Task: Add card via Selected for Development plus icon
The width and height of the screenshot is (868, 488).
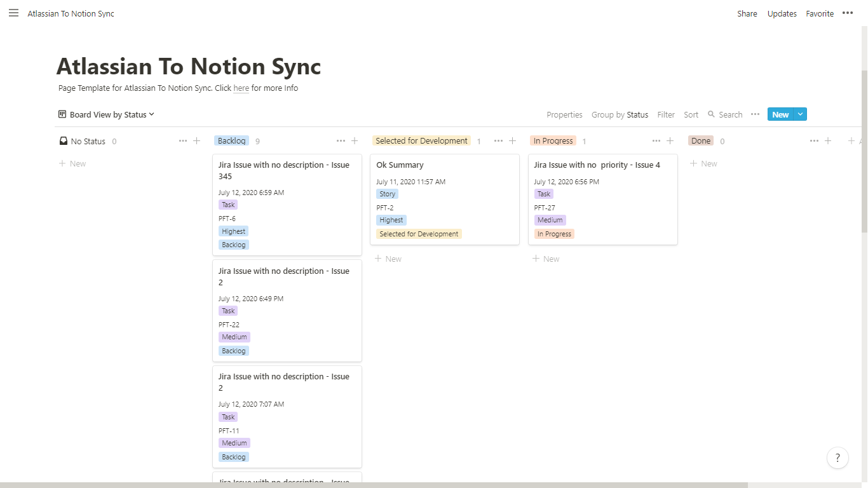Action: pyautogui.click(x=512, y=141)
